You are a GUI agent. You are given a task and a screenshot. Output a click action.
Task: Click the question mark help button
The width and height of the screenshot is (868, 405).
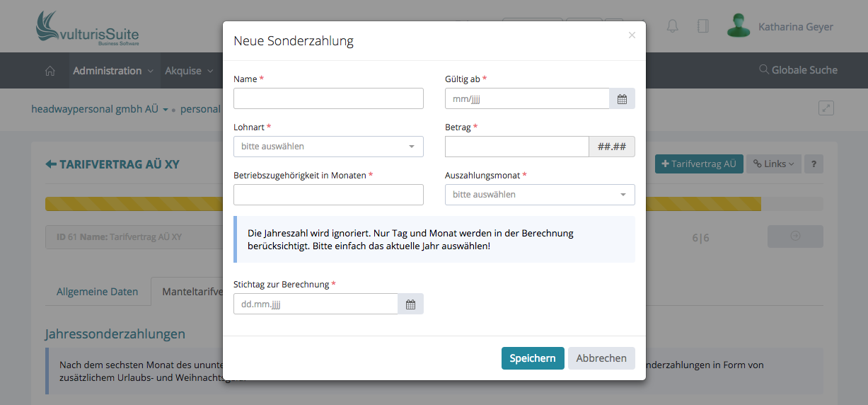(814, 164)
